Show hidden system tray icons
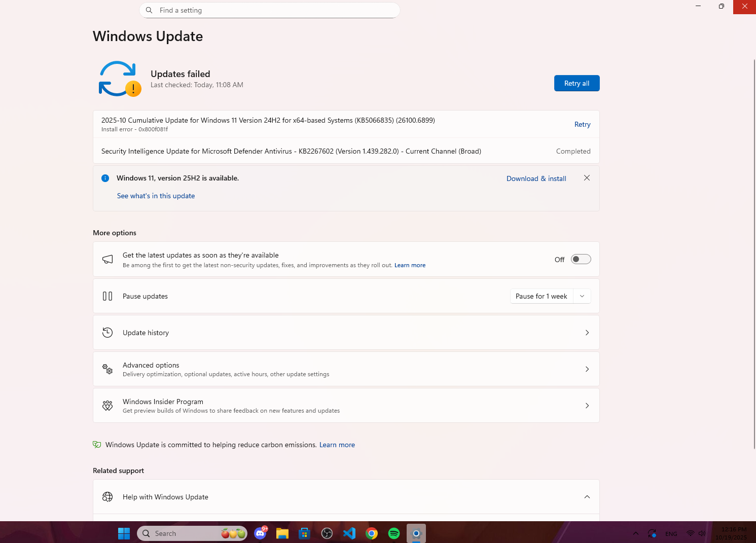The width and height of the screenshot is (756, 543). coord(636,533)
